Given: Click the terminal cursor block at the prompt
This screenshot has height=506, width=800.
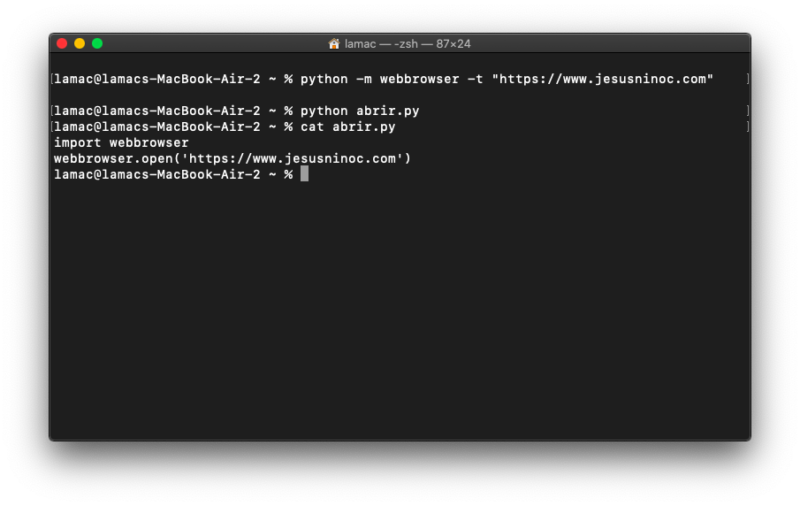Looking at the screenshot, I should coord(304,174).
